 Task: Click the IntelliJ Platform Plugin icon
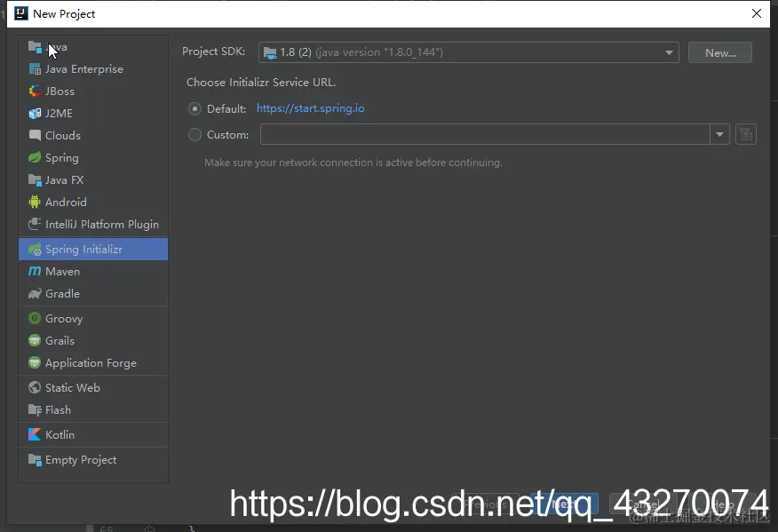tap(35, 224)
